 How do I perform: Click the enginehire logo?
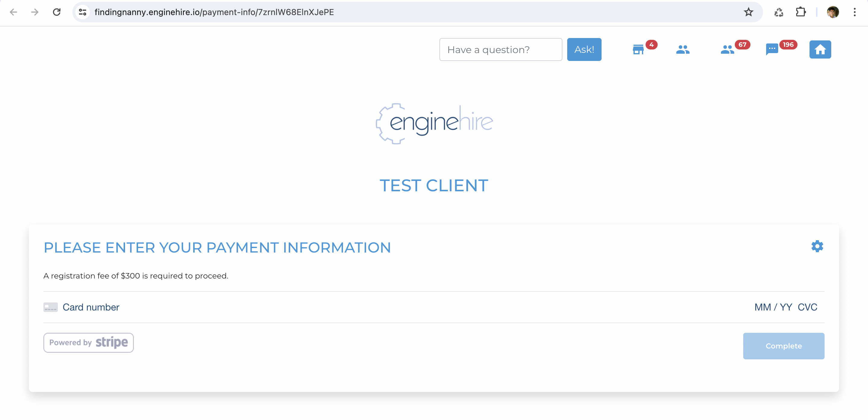point(434,123)
